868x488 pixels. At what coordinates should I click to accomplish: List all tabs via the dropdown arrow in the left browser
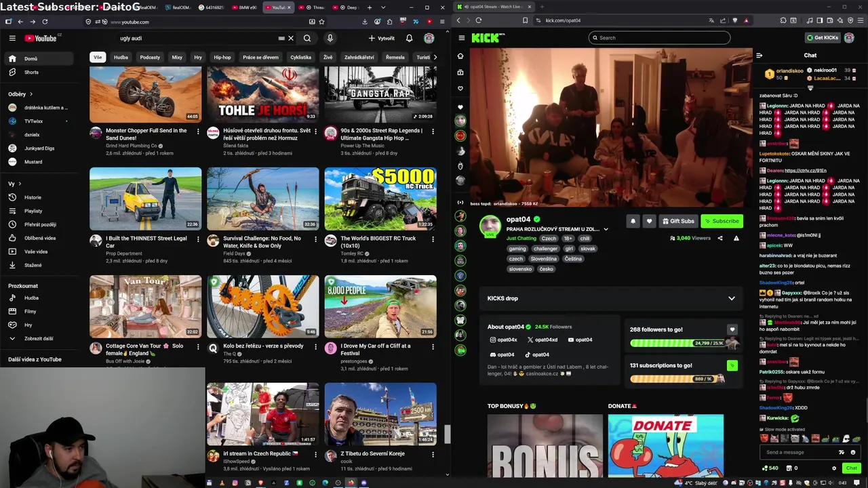(x=384, y=7)
